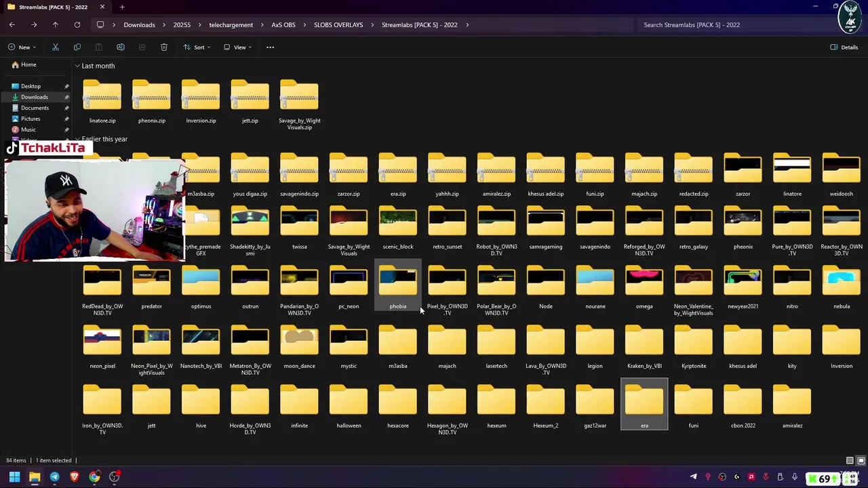
Task: Select the yahhh.zip archive
Action: (447, 176)
